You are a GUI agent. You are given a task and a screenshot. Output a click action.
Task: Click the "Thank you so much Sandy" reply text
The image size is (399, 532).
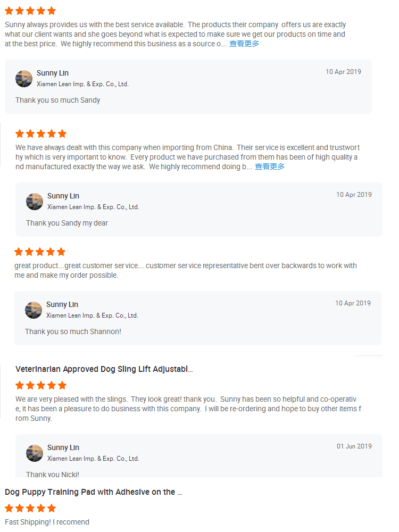coord(57,100)
